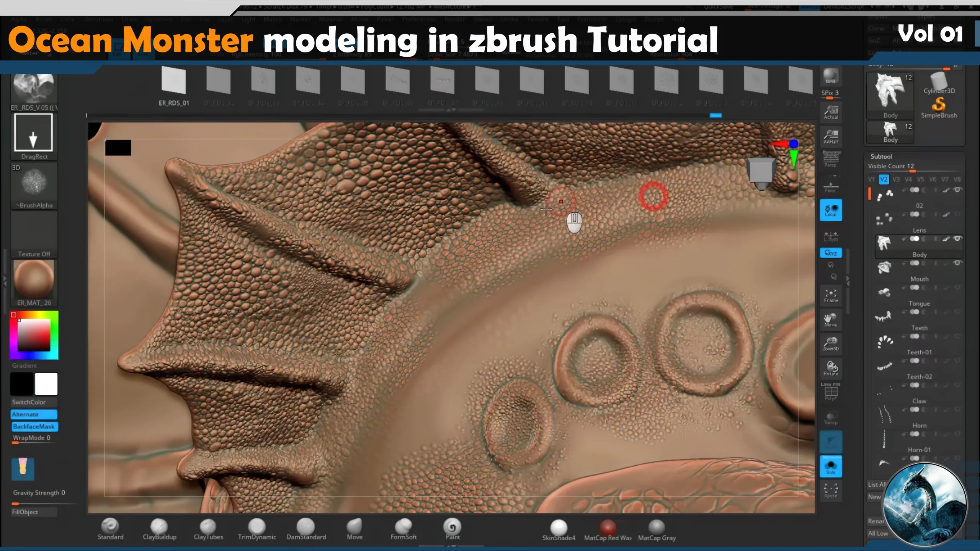Viewport: 980px width, 551px height.
Task: Click the Frame view icon
Action: click(831, 296)
